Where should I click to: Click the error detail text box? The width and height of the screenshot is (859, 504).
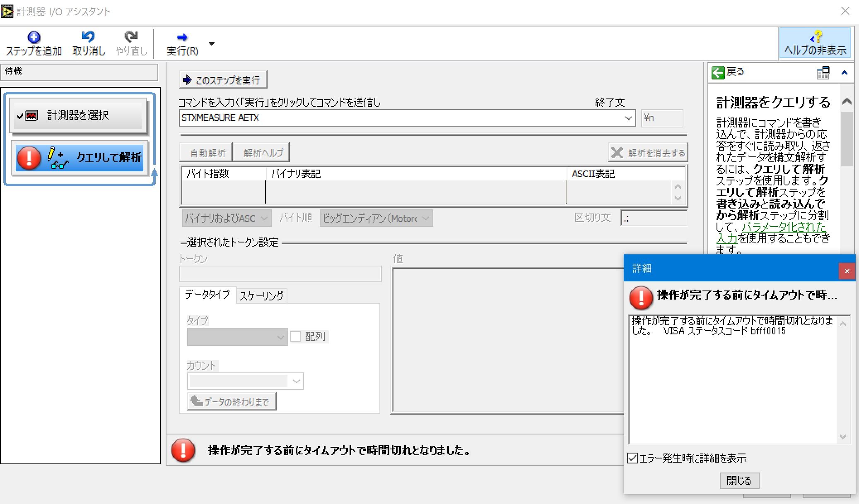[733, 379]
